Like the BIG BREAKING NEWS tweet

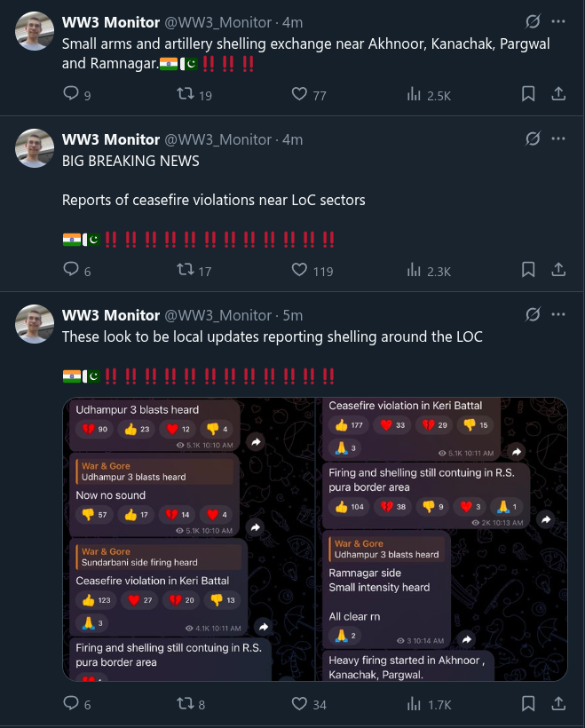click(x=300, y=271)
